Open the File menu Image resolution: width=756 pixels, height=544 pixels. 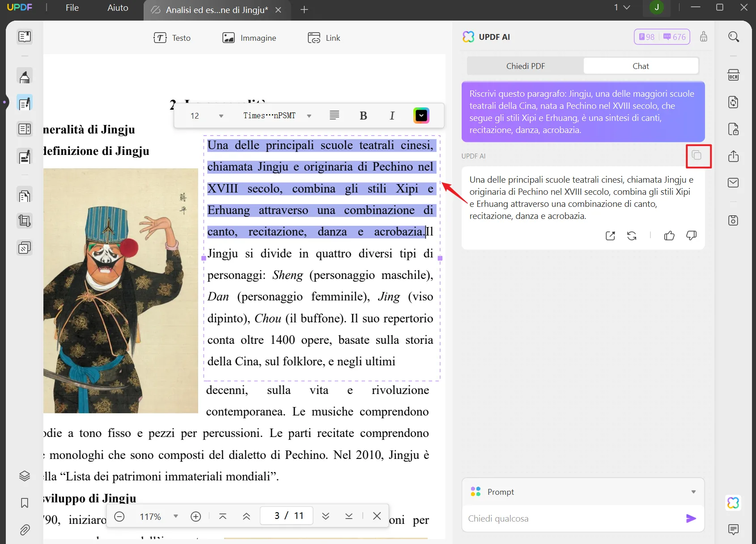(x=72, y=8)
